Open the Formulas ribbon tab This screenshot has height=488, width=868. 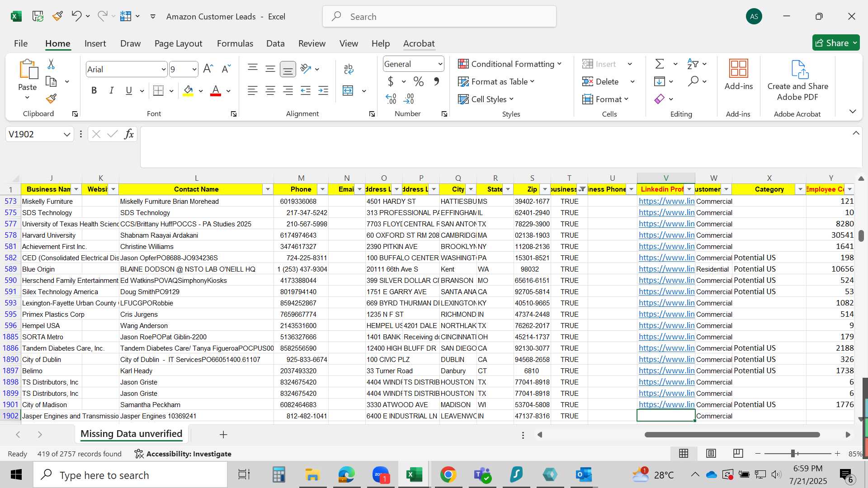[235, 43]
